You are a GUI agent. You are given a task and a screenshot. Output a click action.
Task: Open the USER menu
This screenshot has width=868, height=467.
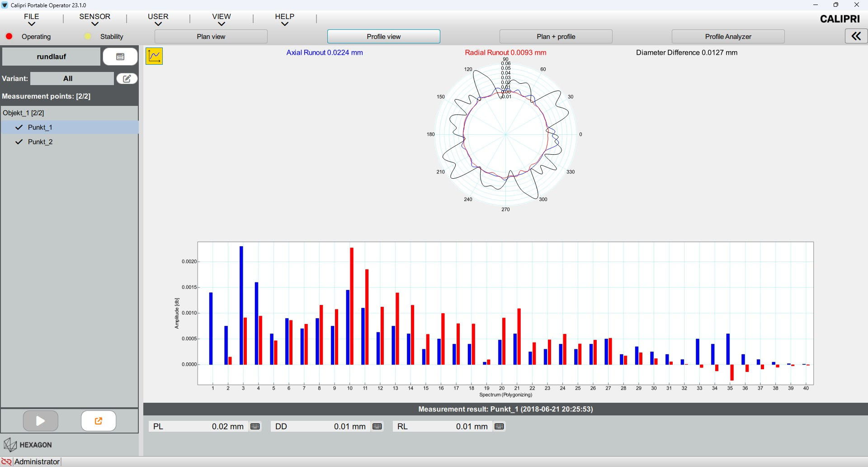pos(158,19)
